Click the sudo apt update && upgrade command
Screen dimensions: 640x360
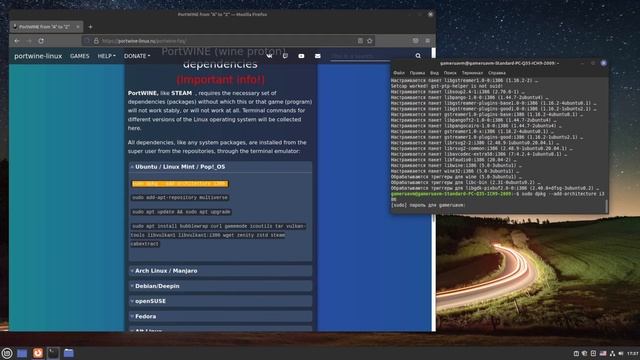pos(181,212)
